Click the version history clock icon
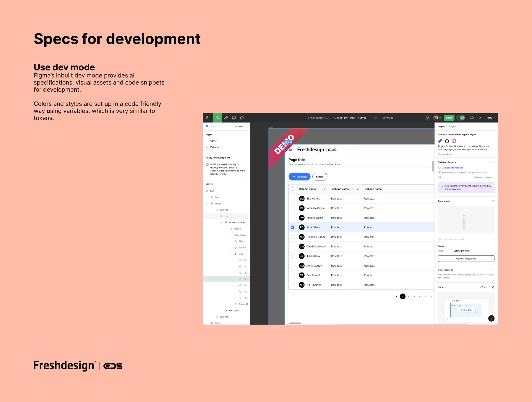Viewport: 532px width, 402px height. click(439, 177)
